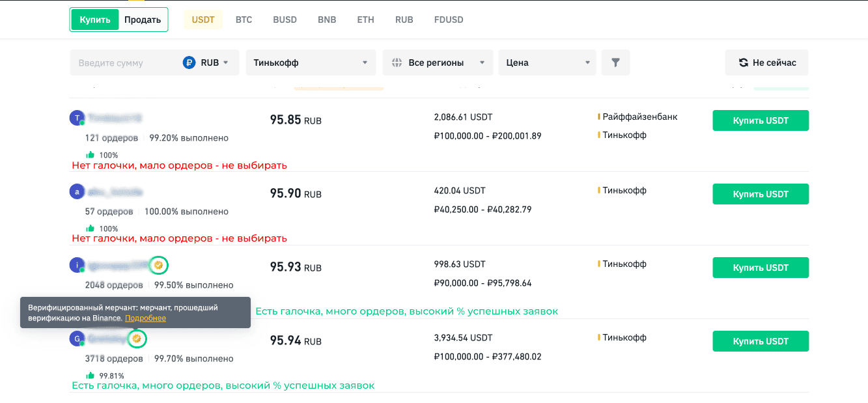This screenshot has width=868, height=403.
Task: Click the price '95.93 RUB'
Action: click(296, 267)
